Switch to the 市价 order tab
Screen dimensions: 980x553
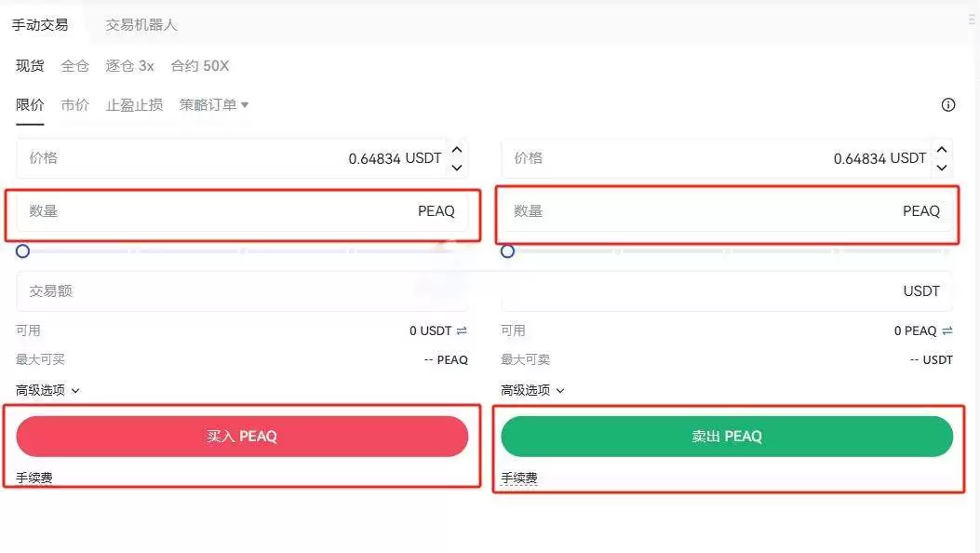point(74,104)
